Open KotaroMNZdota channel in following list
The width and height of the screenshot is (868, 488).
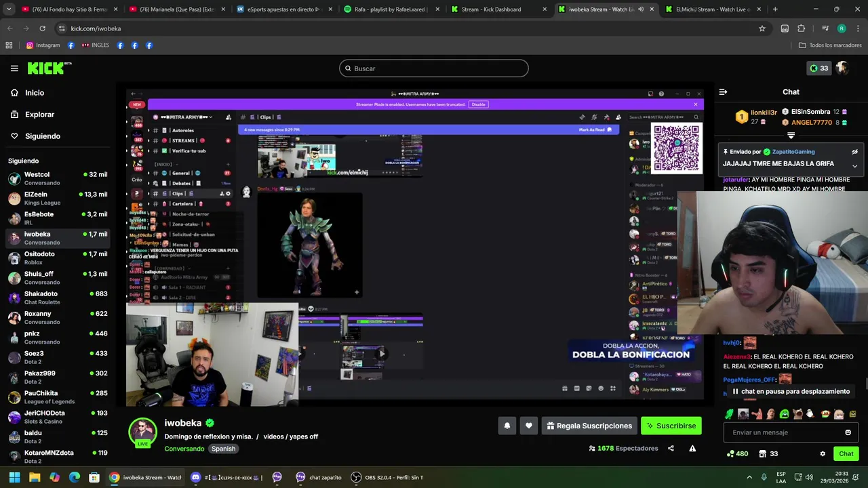click(x=58, y=456)
